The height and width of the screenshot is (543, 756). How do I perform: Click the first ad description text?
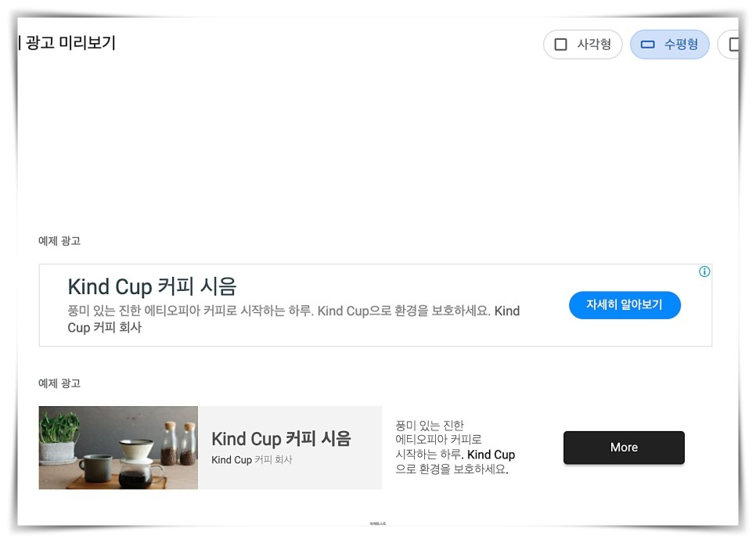point(293,318)
